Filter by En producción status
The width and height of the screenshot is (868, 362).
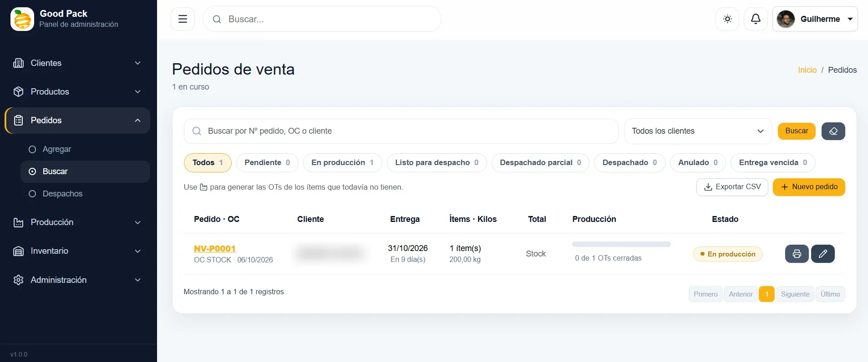(342, 163)
